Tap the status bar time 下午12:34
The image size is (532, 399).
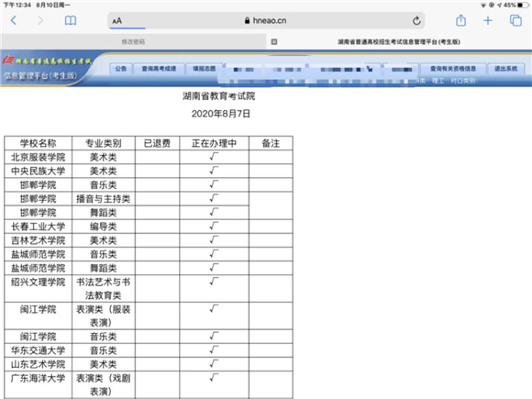(17, 6)
